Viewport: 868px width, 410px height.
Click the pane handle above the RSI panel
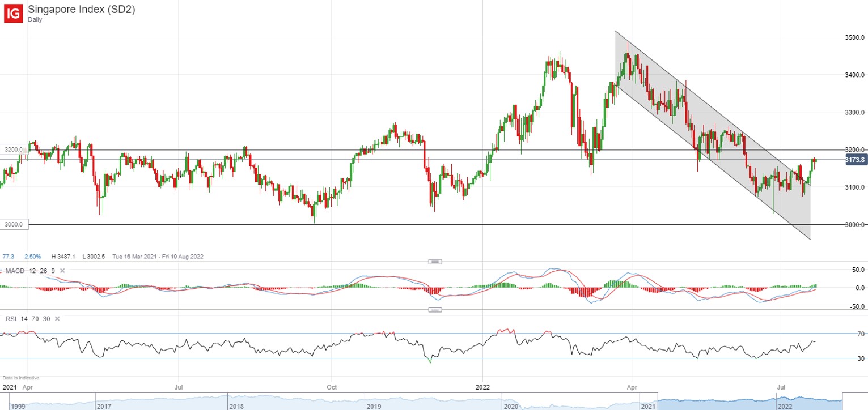coord(435,310)
